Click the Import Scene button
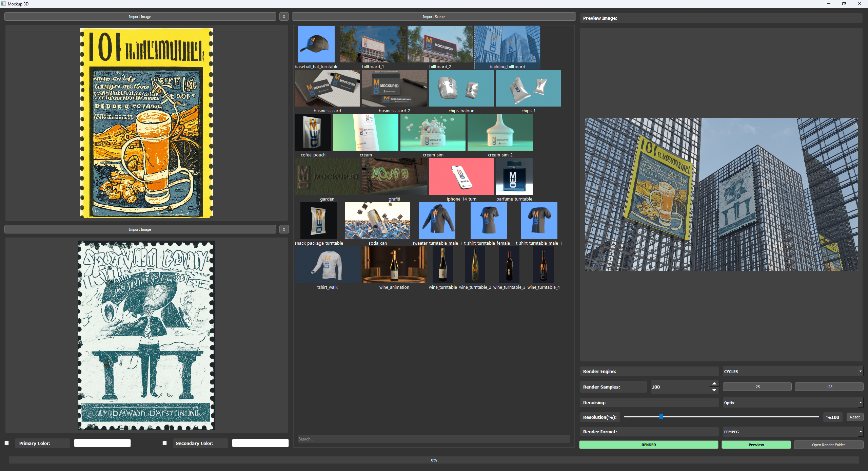The image size is (868, 471). pos(434,17)
